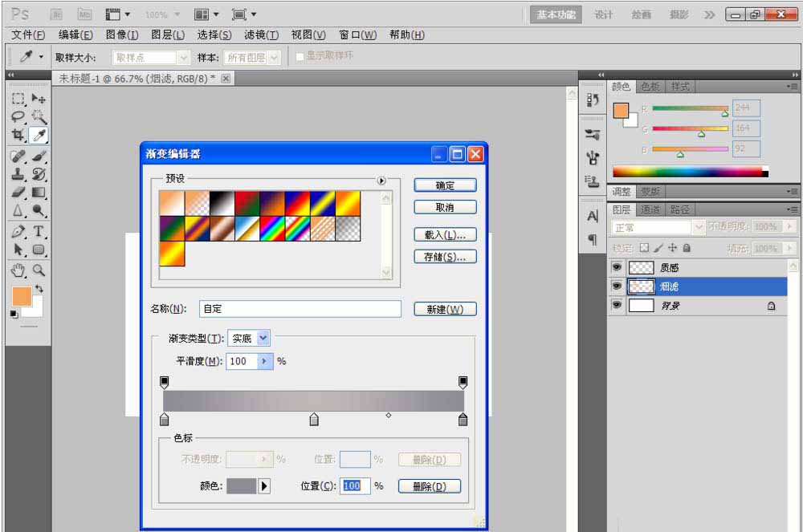Select the Move tool
Viewport: 803px width, 532px height.
coord(39,99)
